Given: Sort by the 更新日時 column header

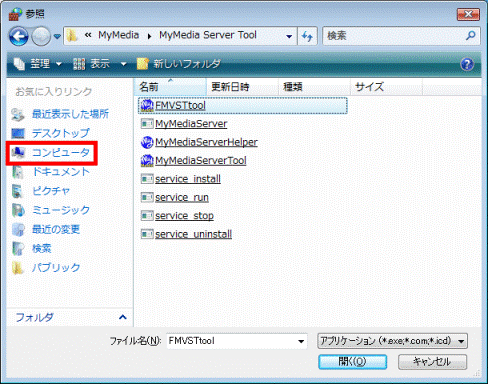Looking at the screenshot, I should point(242,87).
